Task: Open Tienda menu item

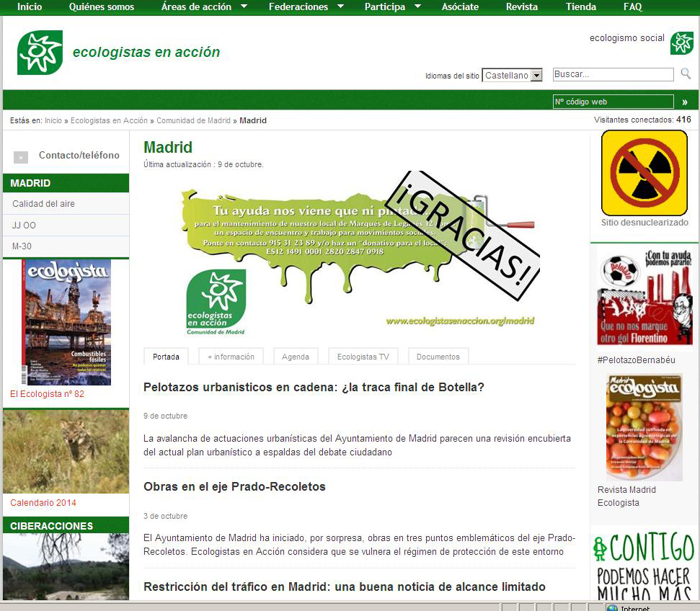Action: coord(581,6)
